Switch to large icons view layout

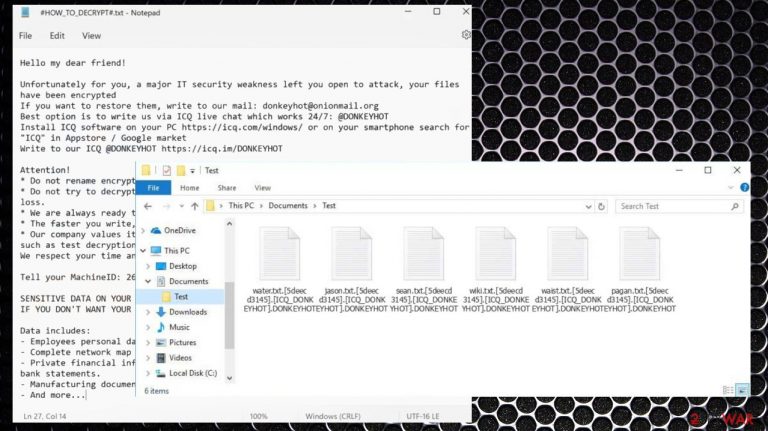click(x=743, y=390)
